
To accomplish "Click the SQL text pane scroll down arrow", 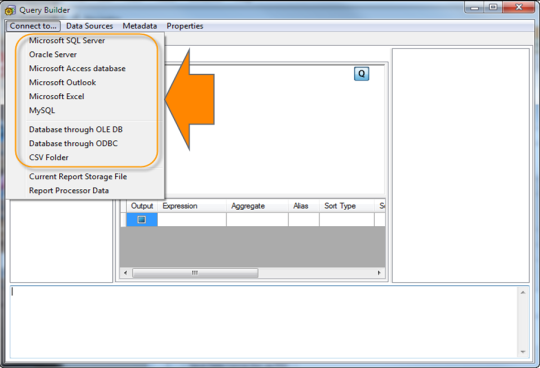I will point(523,352).
